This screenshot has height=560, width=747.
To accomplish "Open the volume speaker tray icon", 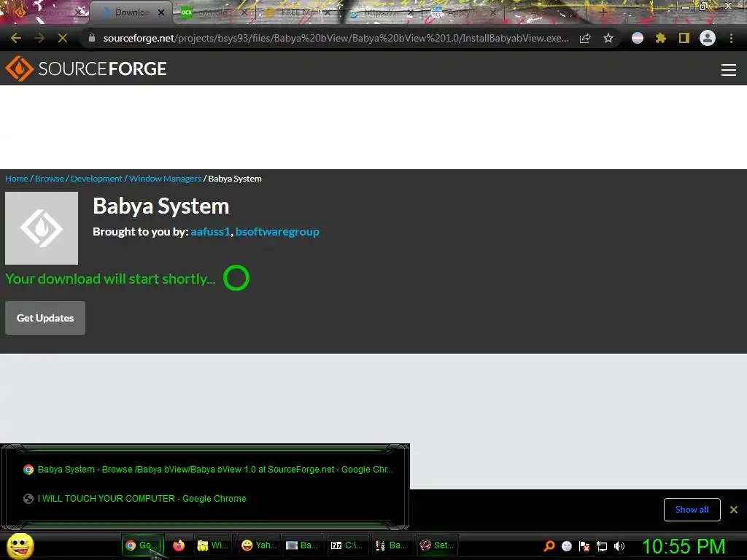I will (619, 546).
